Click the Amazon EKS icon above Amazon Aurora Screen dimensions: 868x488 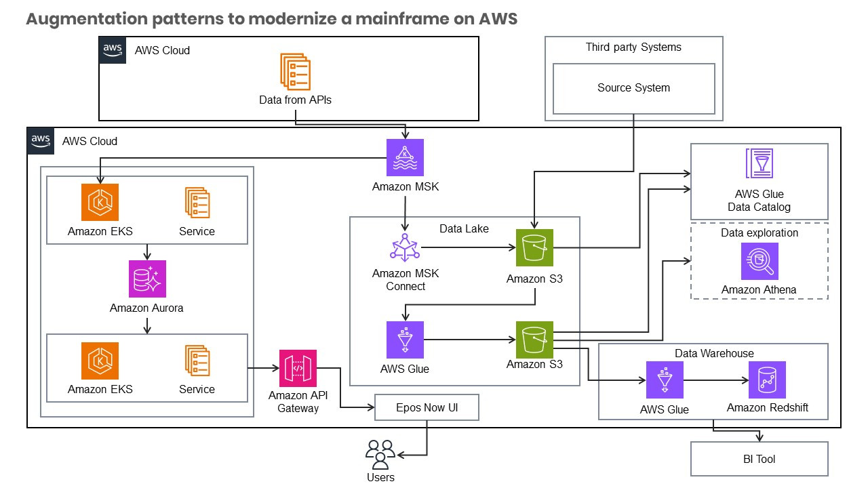(x=100, y=201)
